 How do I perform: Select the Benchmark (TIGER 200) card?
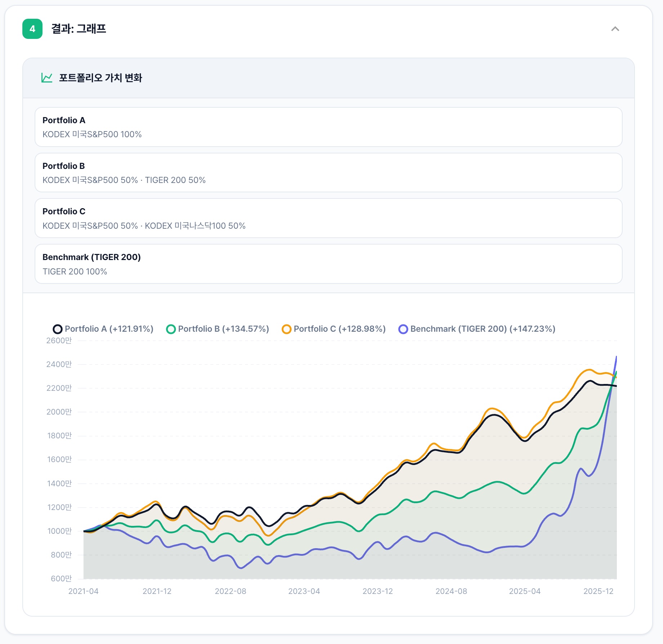tap(328, 264)
